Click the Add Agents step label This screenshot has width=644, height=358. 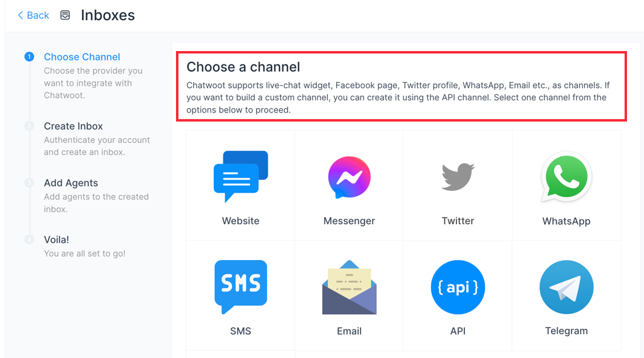tap(72, 182)
